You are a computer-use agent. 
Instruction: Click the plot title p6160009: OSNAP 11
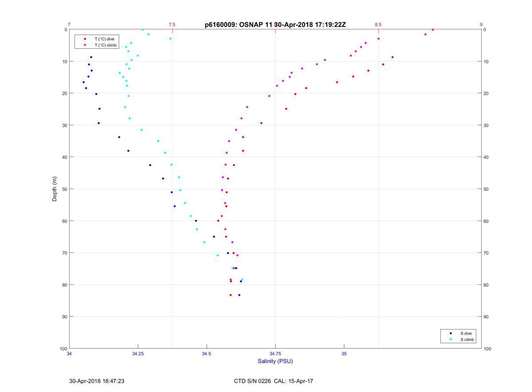(239, 25)
